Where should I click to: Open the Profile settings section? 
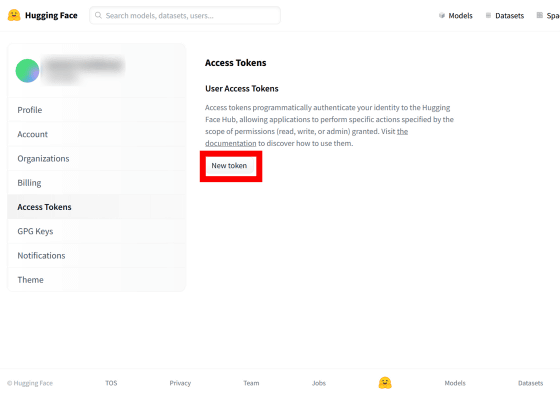[96, 110]
